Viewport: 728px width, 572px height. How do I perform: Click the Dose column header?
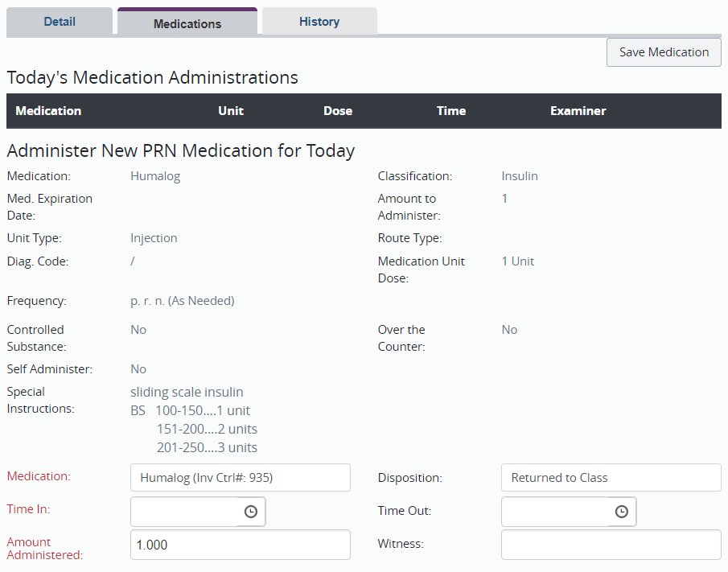coord(338,110)
